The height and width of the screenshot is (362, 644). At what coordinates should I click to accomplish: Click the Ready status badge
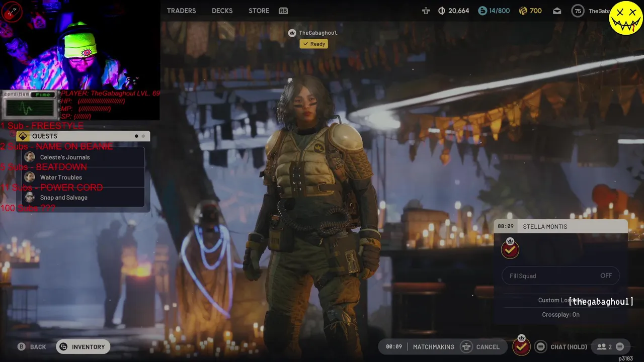pos(314,44)
